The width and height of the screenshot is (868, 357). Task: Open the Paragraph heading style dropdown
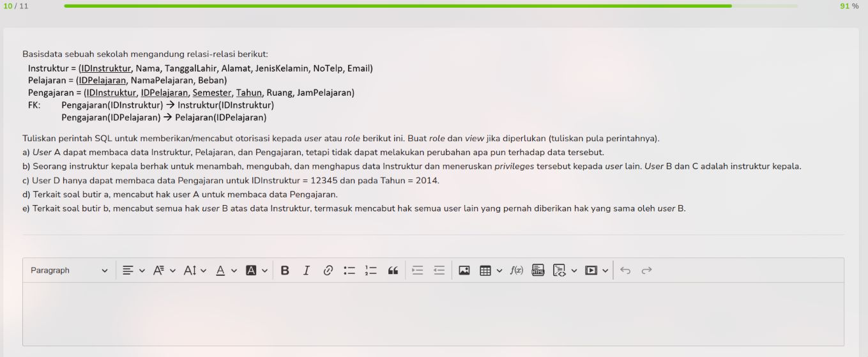pos(69,271)
